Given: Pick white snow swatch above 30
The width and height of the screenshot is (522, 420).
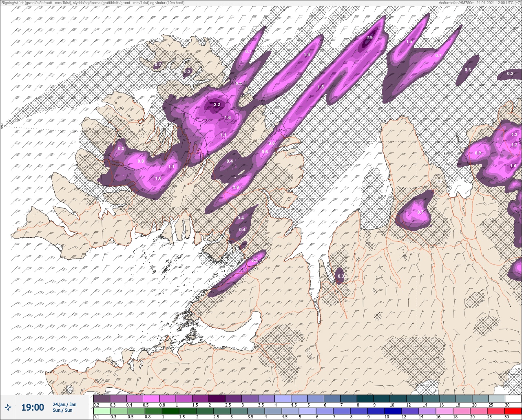Looking at the screenshot, I should (513, 398).
